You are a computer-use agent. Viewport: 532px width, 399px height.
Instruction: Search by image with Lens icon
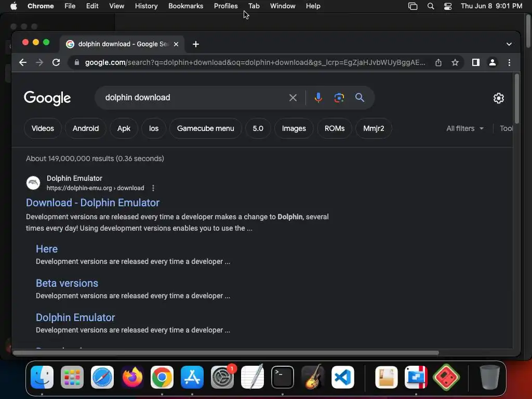(339, 98)
